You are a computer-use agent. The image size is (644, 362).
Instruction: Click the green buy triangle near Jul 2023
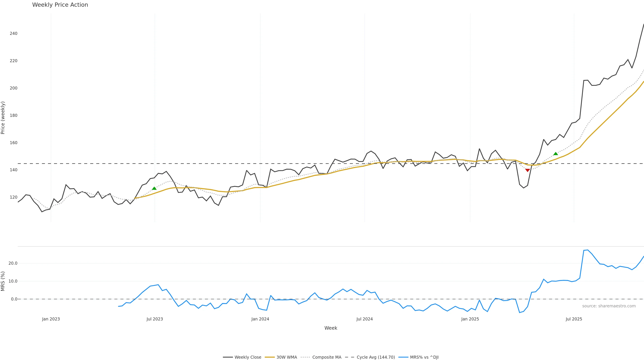point(154,188)
